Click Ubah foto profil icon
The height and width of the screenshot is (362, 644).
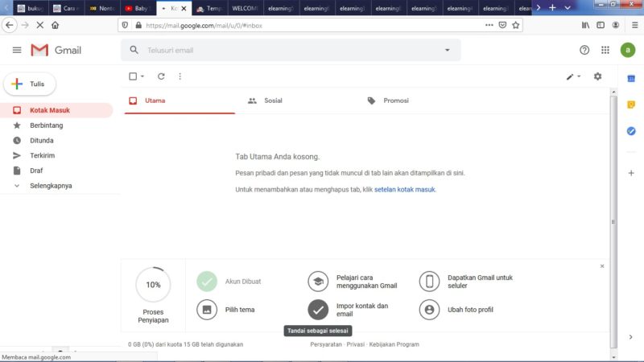[429, 310]
